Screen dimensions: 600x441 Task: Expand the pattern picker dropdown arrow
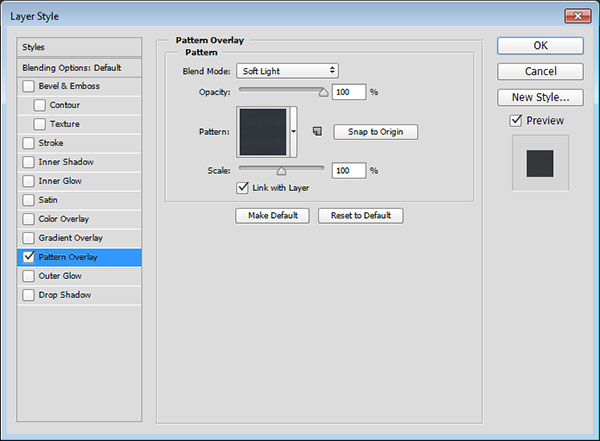tap(294, 131)
